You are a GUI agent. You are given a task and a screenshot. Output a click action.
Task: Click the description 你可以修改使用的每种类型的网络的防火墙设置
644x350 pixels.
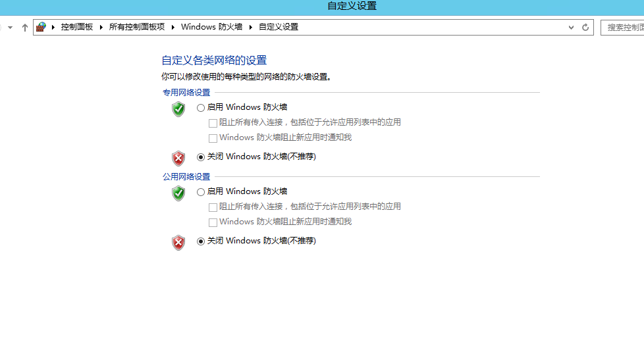tap(246, 77)
